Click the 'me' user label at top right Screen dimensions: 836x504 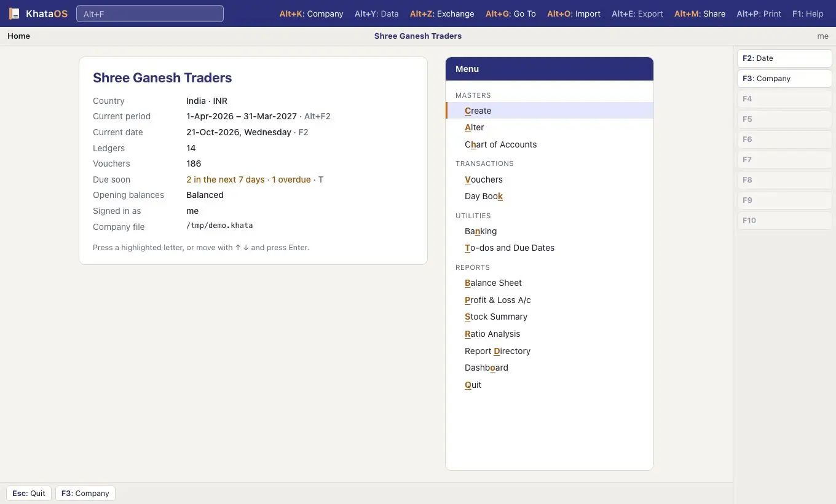point(822,36)
